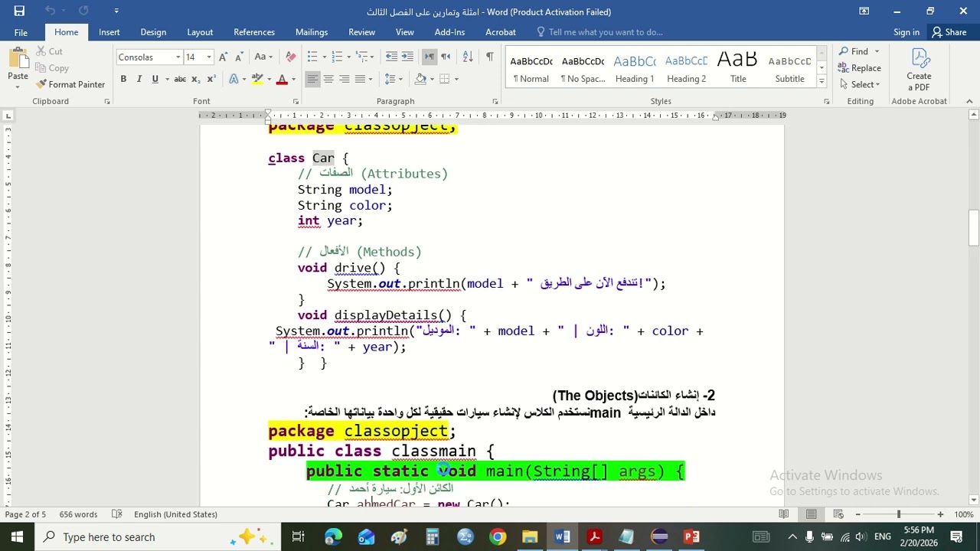Viewport: 980px width, 551px height.
Task: Expand the Paste options arrow
Action: pyautogui.click(x=18, y=86)
